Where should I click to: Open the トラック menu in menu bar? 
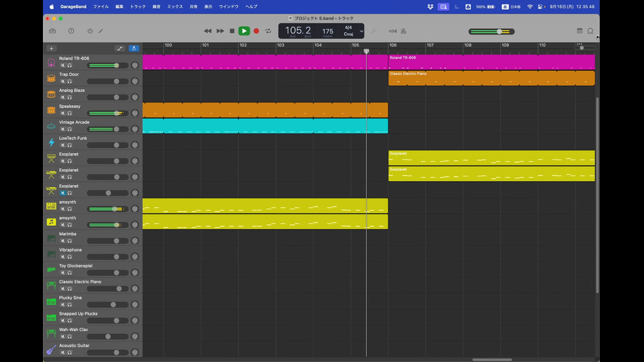[138, 6]
